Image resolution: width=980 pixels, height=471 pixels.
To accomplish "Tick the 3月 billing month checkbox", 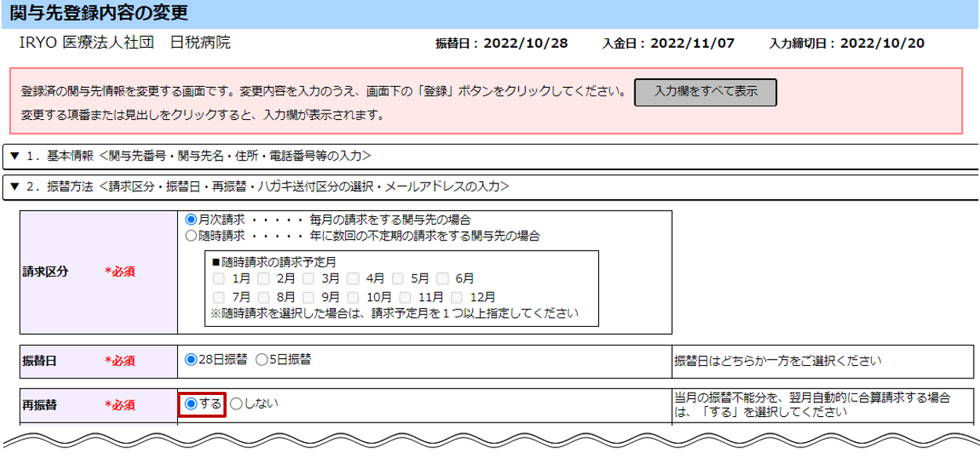I will (309, 278).
